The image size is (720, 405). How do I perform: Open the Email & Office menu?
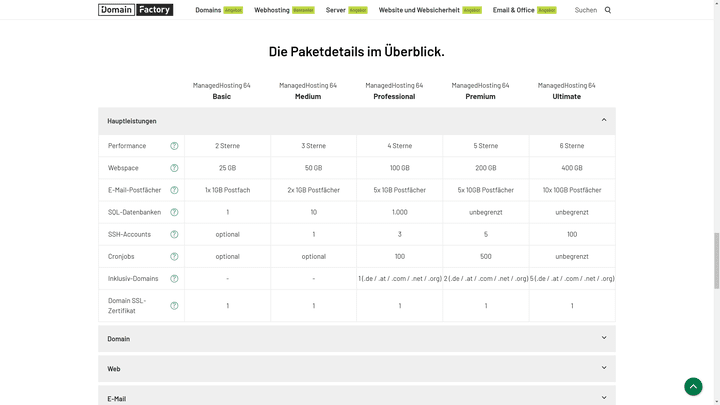pyautogui.click(x=513, y=10)
